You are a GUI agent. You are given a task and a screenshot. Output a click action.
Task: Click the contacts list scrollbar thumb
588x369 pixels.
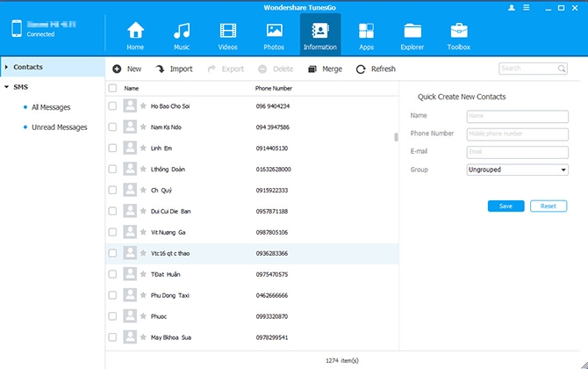(x=396, y=137)
